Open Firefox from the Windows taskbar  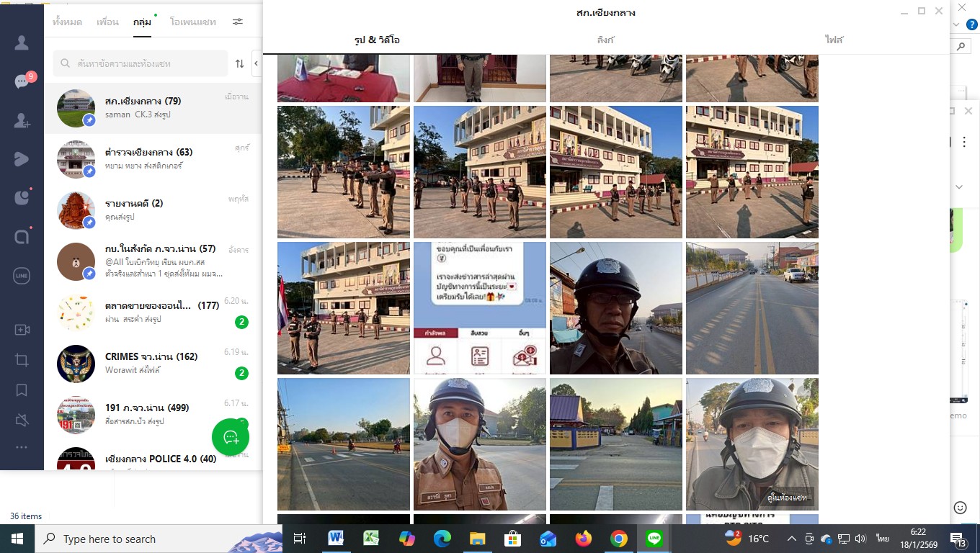[x=584, y=539]
